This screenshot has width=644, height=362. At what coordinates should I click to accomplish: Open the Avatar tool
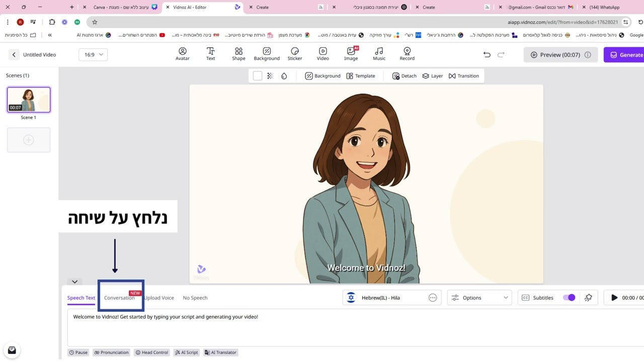pyautogui.click(x=183, y=54)
